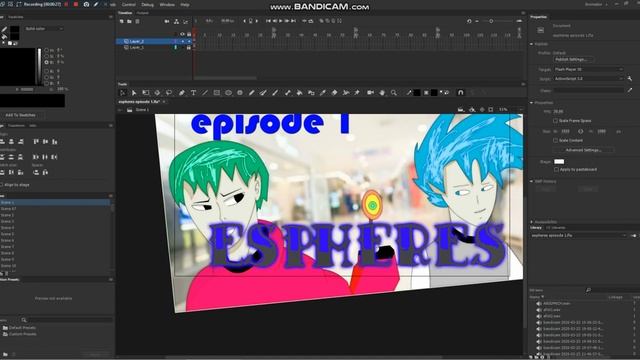Open the Window menu
Screen dimensions: 640x360
coord(167,5)
